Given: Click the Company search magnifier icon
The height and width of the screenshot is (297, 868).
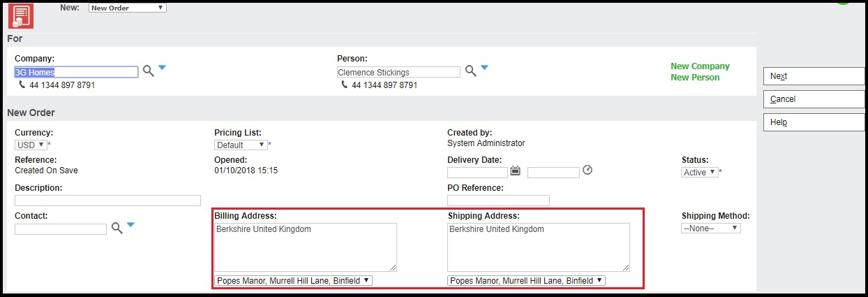Looking at the screenshot, I should click(x=148, y=71).
